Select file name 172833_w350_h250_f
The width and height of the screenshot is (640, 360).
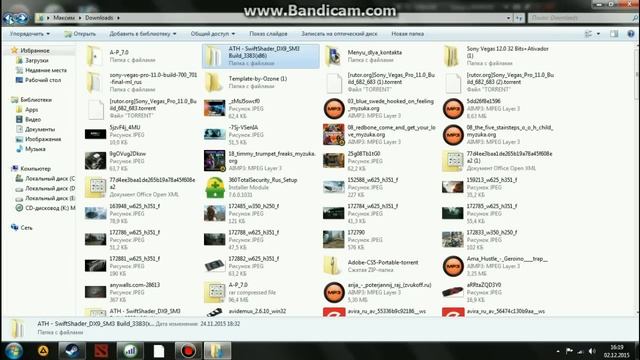click(492, 233)
